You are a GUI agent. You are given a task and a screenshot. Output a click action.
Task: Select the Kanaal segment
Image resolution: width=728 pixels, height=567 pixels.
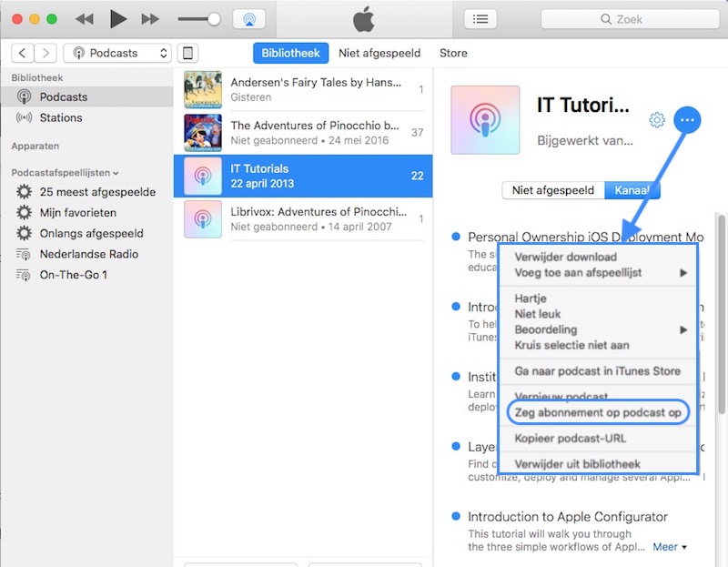[x=632, y=190]
